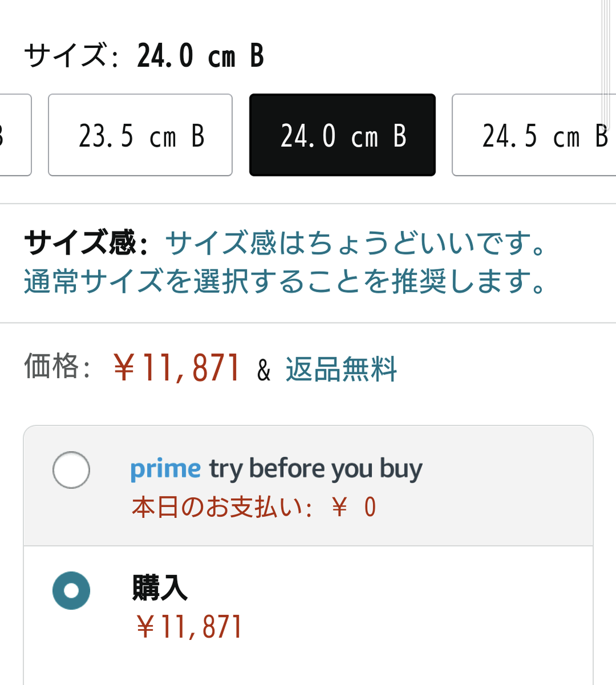
Task: Select the partially visible size button at left edge
Action: point(14,135)
